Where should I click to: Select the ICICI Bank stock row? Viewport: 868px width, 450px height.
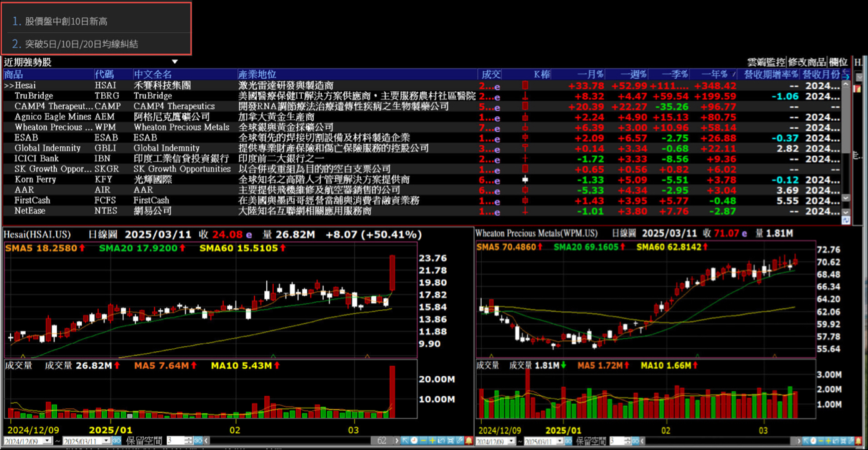(422, 159)
